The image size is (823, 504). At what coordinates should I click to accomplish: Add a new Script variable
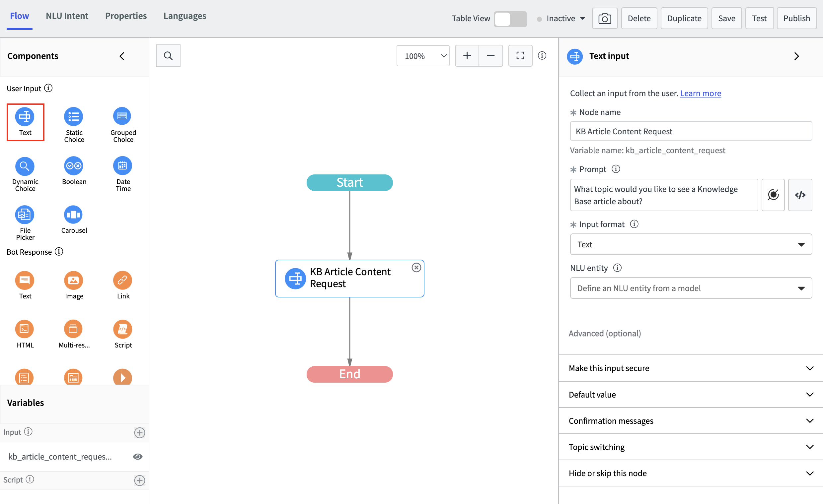139,480
